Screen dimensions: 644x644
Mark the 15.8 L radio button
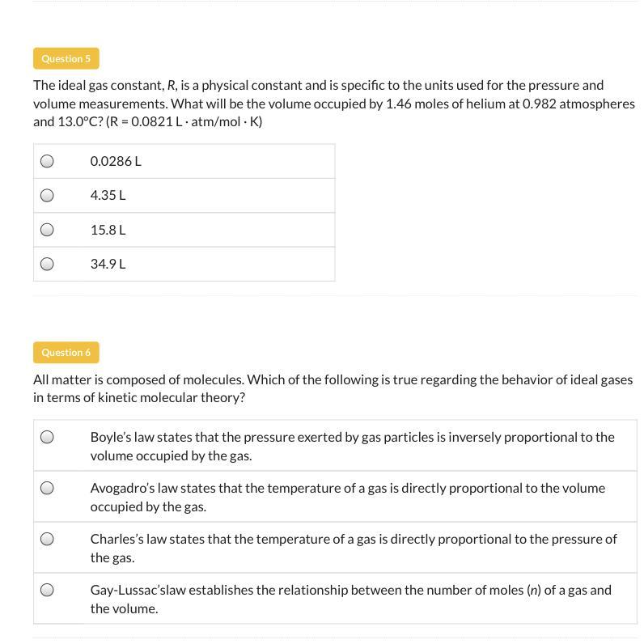tap(47, 230)
